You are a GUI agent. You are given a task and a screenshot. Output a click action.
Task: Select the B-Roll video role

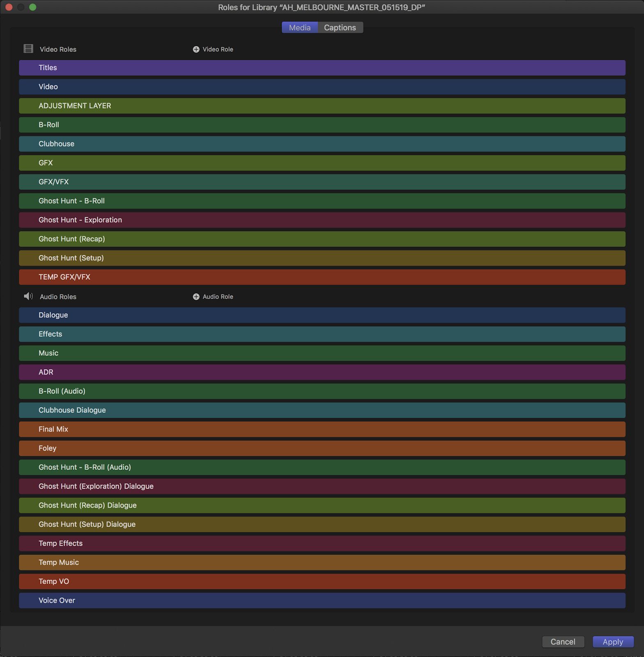pyautogui.click(x=322, y=125)
